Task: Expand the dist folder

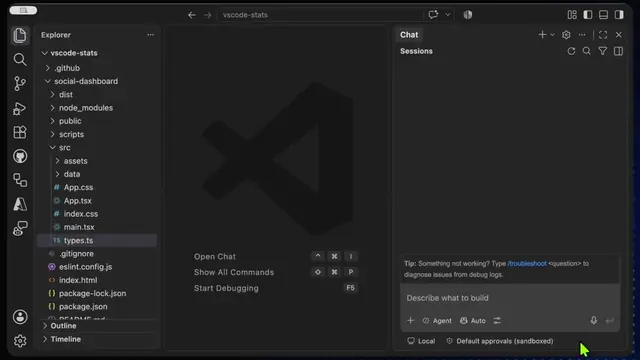Action: pyautogui.click(x=61, y=95)
